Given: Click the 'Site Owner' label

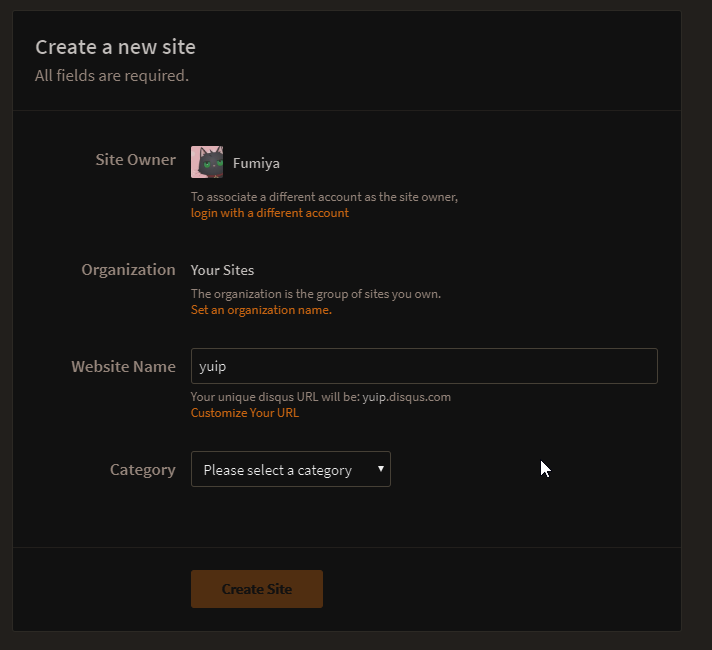Looking at the screenshot, I should click(135, 160).
